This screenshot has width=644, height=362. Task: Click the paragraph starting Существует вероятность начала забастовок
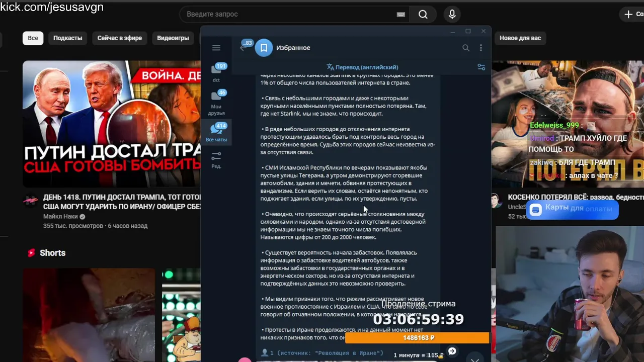[x=339, y=268]
